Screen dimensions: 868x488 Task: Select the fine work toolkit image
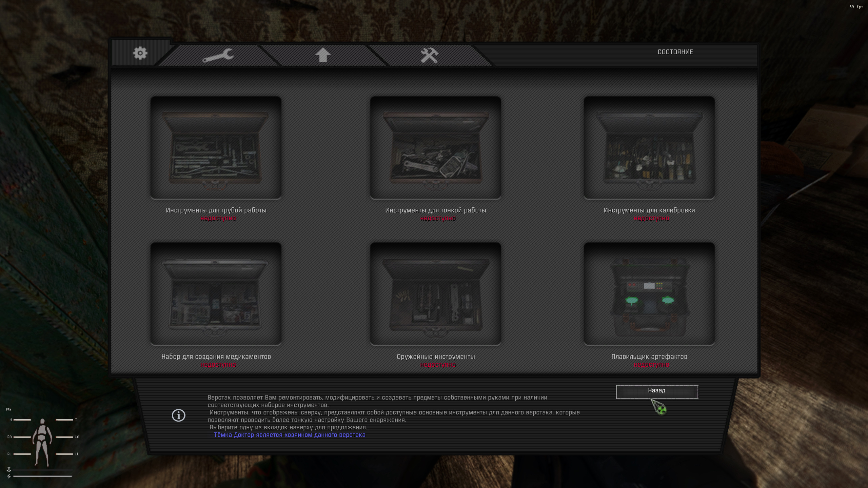435,148
